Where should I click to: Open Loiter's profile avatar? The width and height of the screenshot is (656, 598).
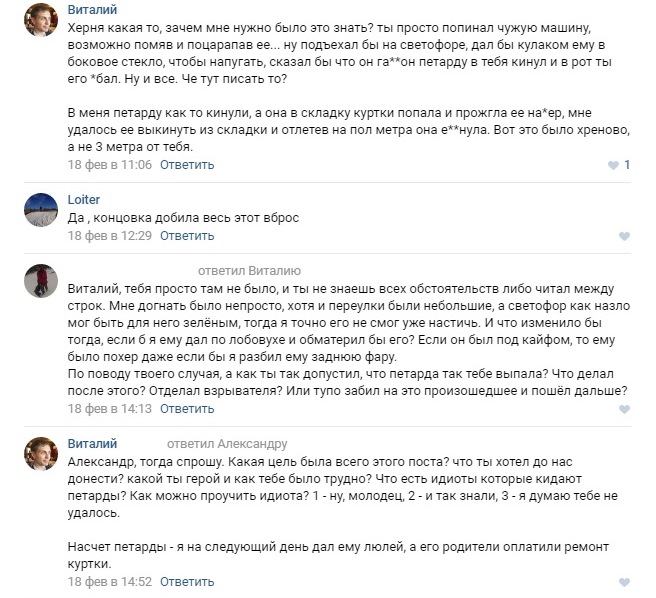click(x=41, y=210)
